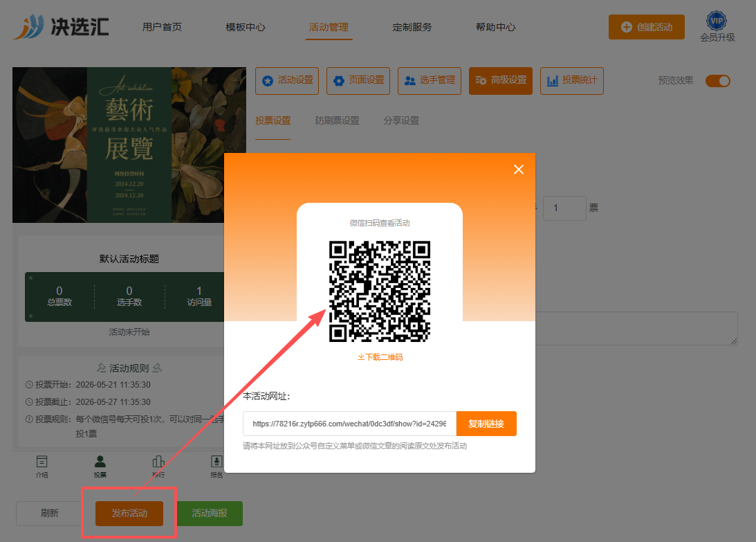
Task: Switch to 投票设置 tab
Action: pos(273,120)
